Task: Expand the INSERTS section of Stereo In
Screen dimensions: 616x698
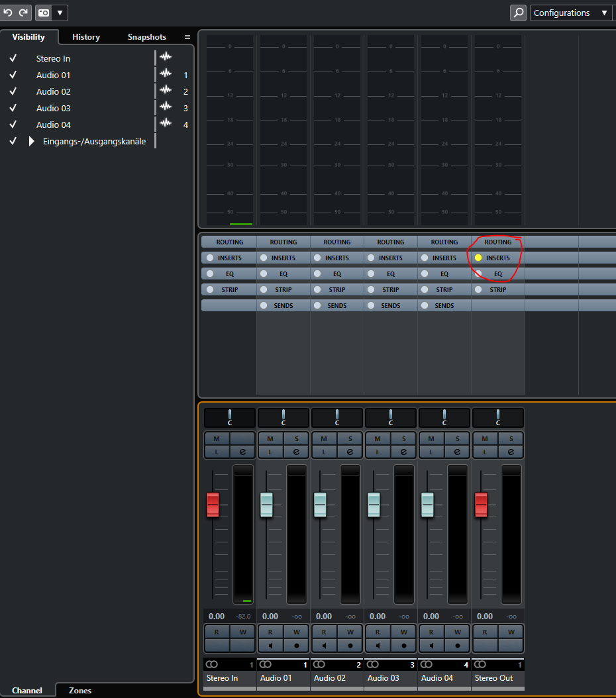Action: point(229,258)
